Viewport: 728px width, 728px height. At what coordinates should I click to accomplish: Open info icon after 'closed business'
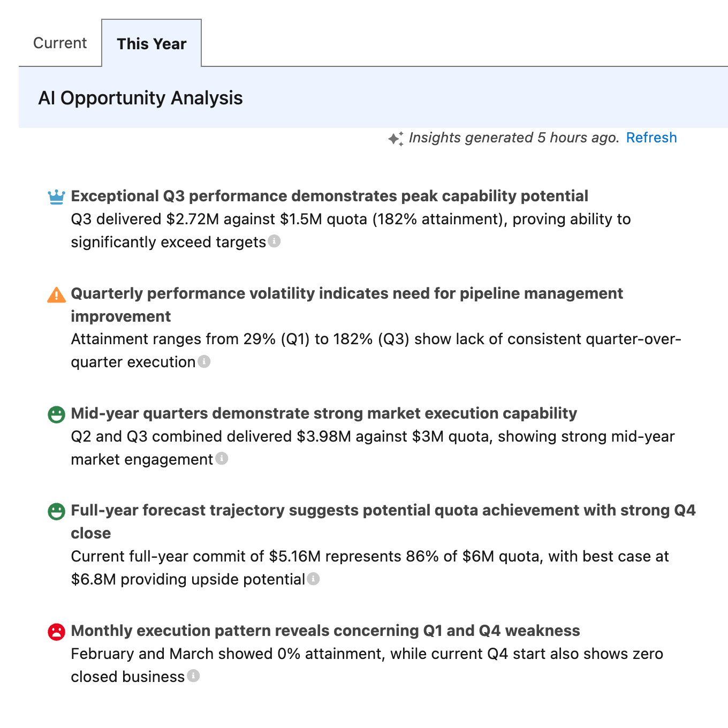point(193,676)
